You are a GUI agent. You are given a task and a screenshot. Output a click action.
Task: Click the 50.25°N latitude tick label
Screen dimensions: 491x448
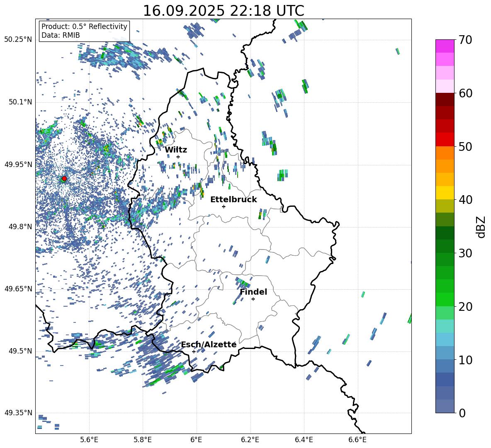point(18,40)
